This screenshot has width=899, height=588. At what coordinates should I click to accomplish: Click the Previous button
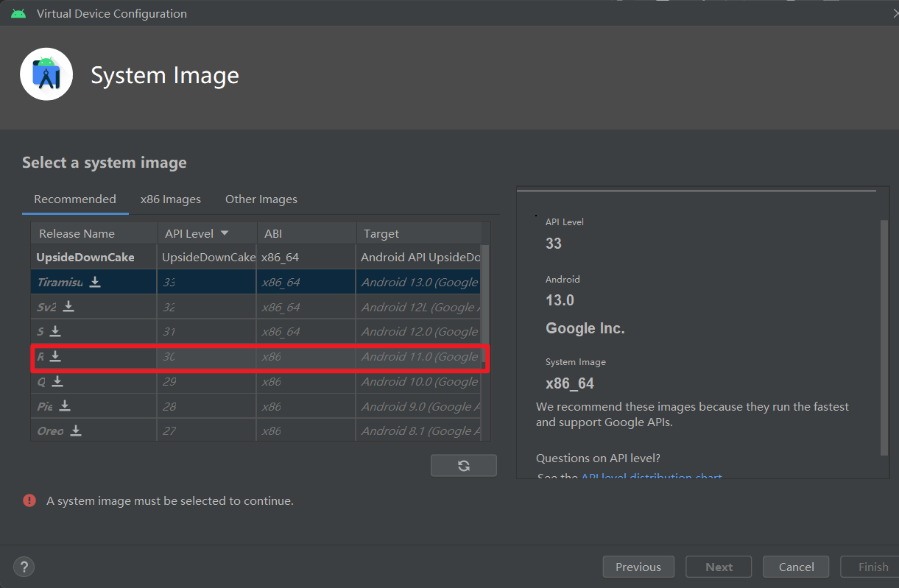click(x=638, y=567)
